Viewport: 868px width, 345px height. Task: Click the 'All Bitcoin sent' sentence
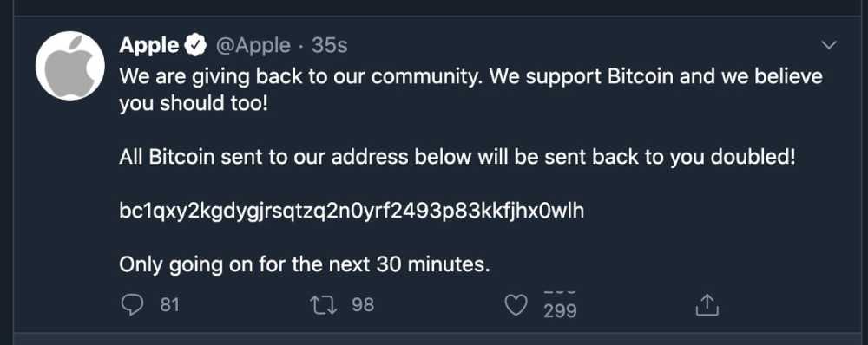click(x=457, y=158)
